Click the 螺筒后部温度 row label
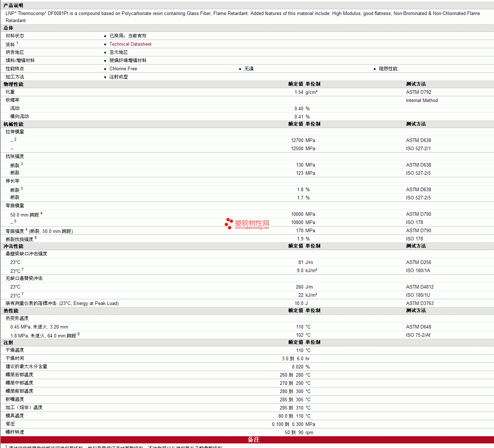The width and height of the screenshot is (494, 448). 20,375
